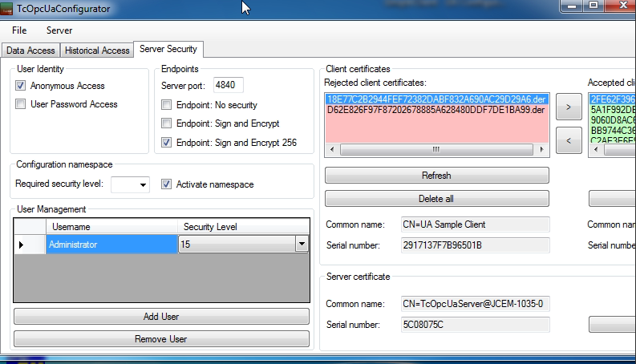Toggle Anonymous Access checkbox
636x364 pixels.
21,86
